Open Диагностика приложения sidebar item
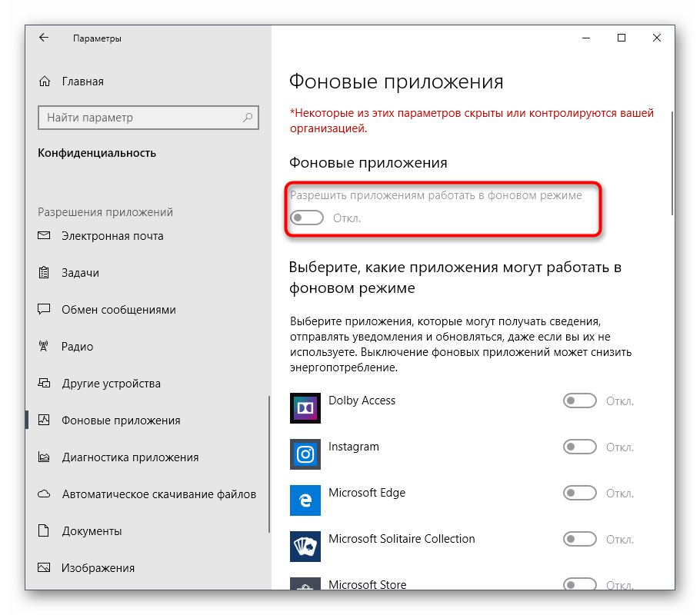The width and height of the screenshot is (700, 615). coord(130,457)
